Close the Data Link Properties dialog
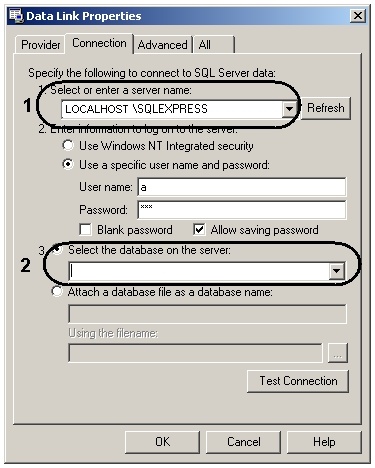The height and width of the screenshot is (468, 375). point(358,15)
